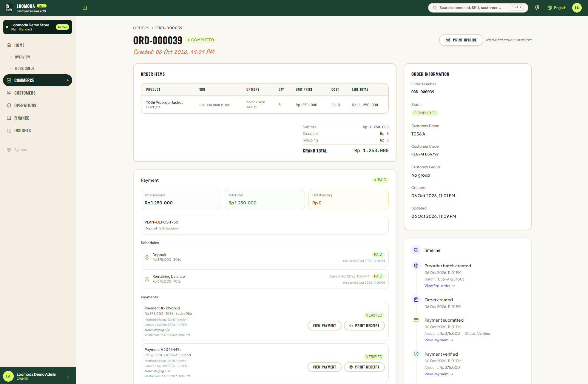Image resolution: width=588 pixels, height=384 pixels.
Task: Click the Order created bag icon
Action: tap(416, 300)
